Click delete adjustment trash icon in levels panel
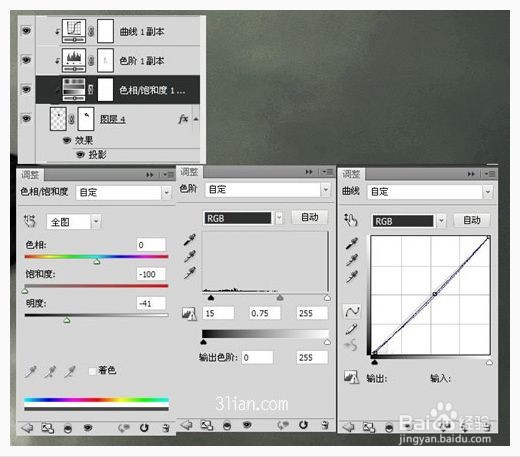Image resolution: width=520 pixels, height=457 pixels. [x=325, y=425]
